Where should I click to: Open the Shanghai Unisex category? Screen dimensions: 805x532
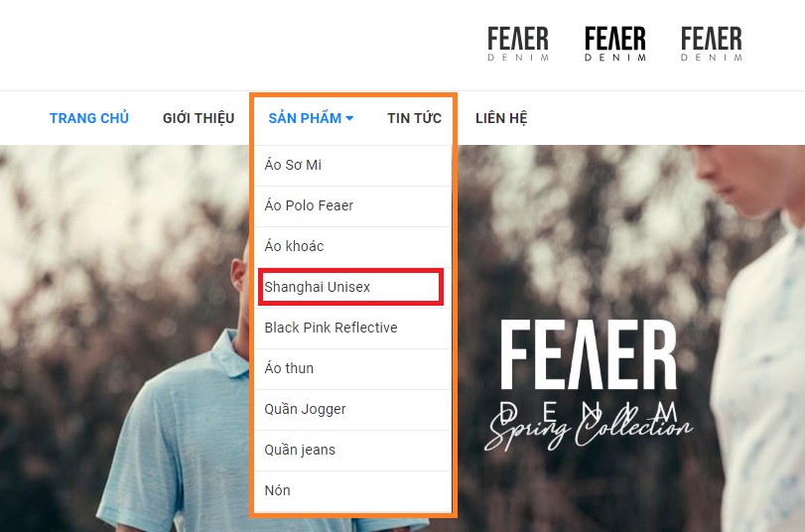coord(352,287)
